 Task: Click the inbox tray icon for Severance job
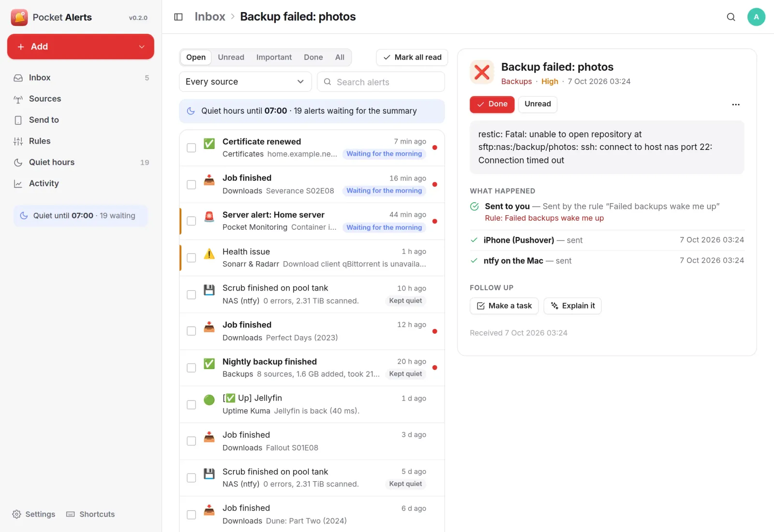pyautogui.click(x=209, y=180)
